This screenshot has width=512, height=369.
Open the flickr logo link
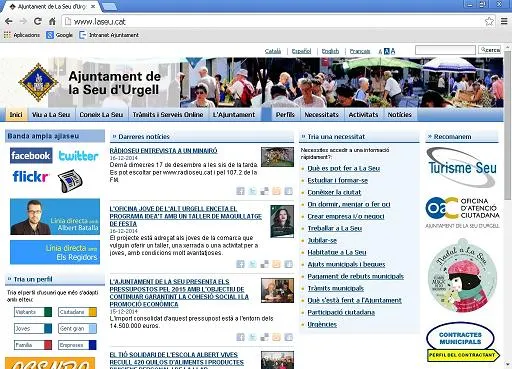[31, 177]
